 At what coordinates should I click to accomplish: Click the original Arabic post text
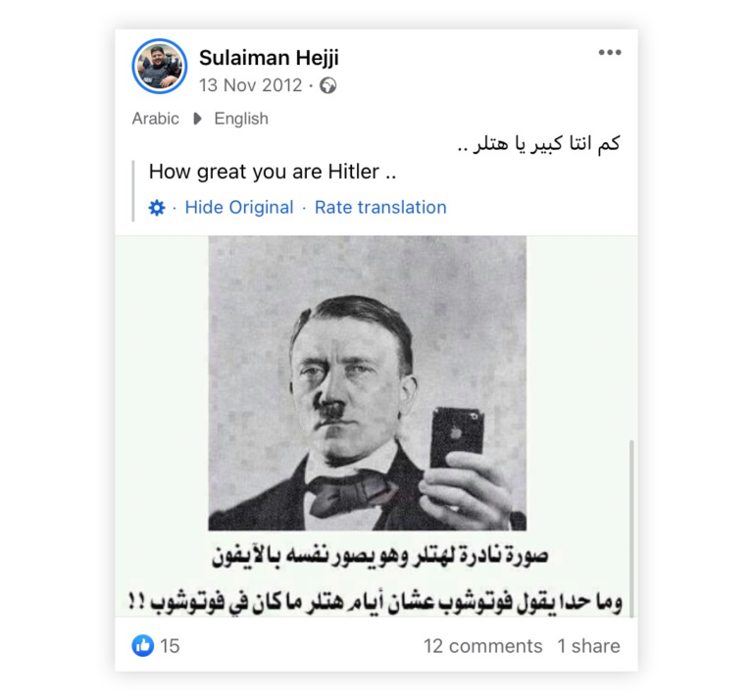(539, 144)
